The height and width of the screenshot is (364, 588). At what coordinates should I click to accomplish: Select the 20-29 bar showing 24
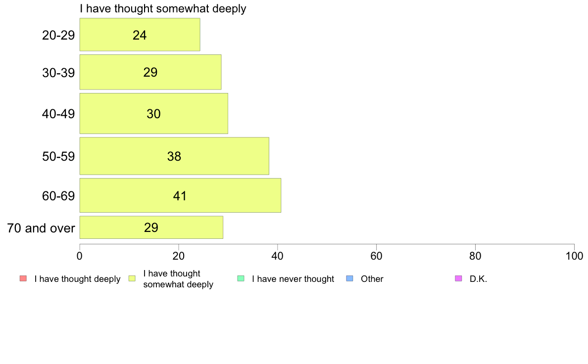140,35
